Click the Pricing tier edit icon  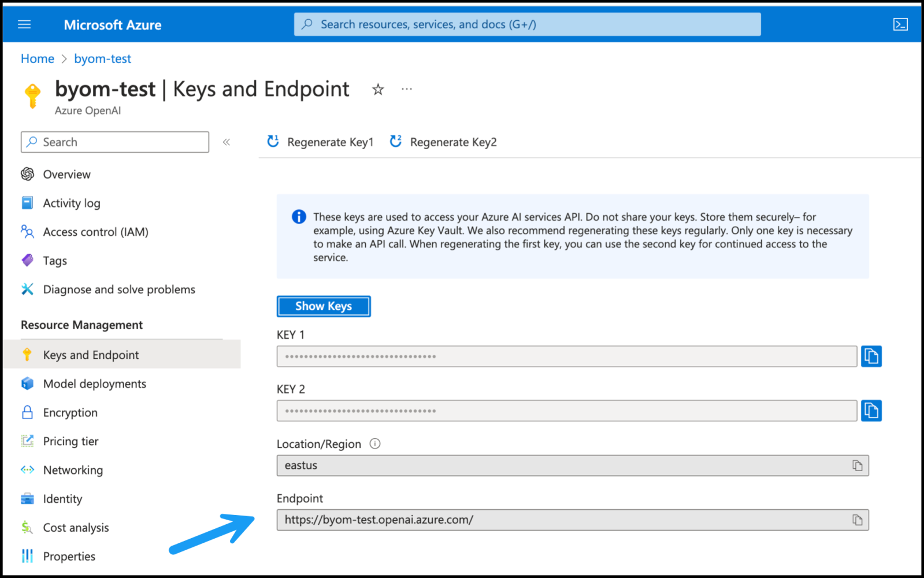27,441
